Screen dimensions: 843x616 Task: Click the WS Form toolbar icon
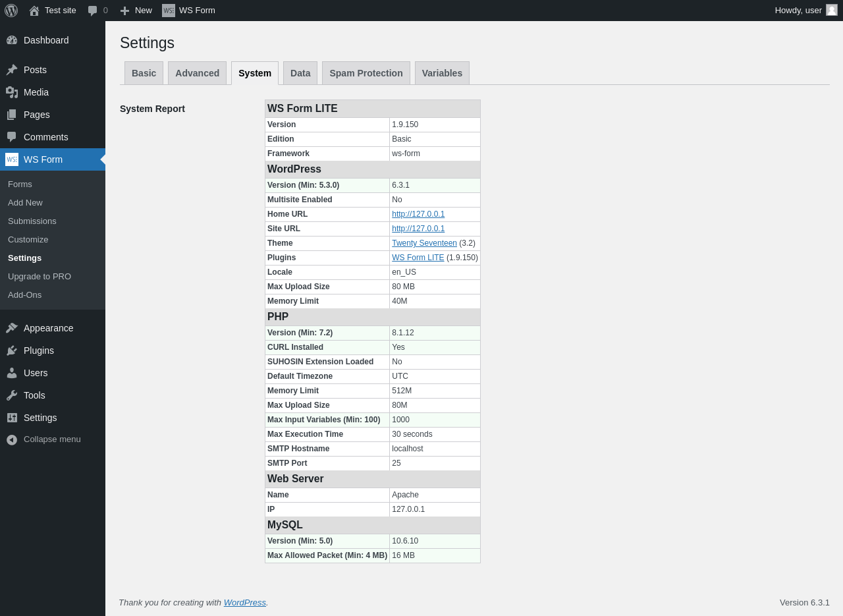tap(169, 11)
